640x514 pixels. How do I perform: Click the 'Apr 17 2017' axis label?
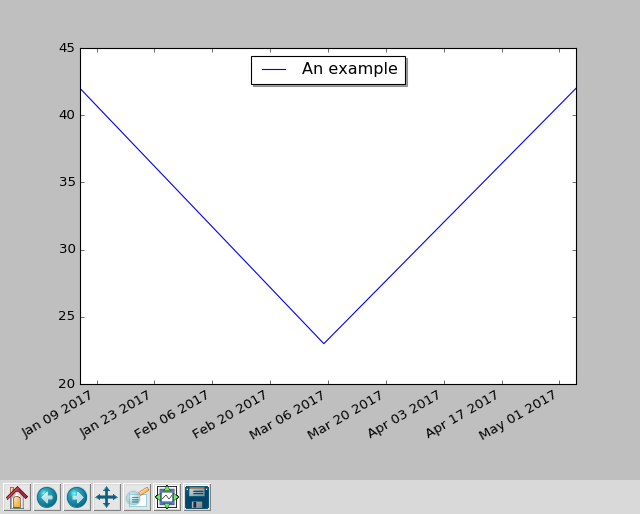[x=462, y=414]
